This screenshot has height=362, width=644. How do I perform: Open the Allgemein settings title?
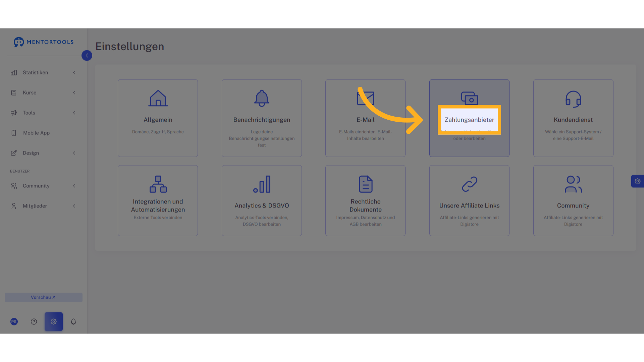[x=158, y=120]
